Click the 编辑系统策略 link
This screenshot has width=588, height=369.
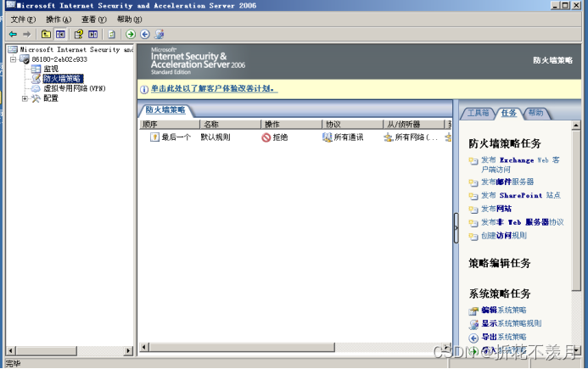tap(504, 310)
